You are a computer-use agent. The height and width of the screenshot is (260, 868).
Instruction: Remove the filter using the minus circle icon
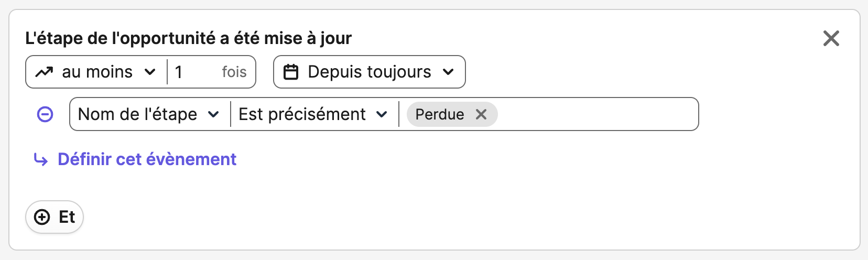pos(45,114)
